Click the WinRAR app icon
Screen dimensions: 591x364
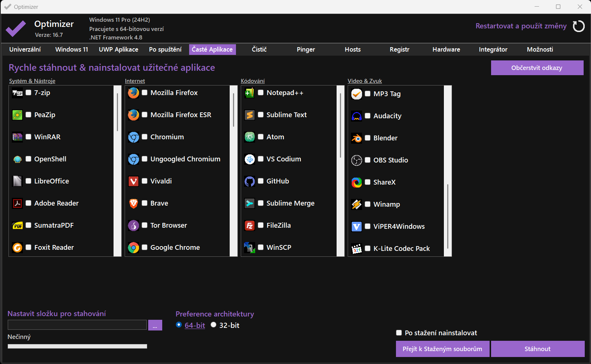[x=17, y=137]
